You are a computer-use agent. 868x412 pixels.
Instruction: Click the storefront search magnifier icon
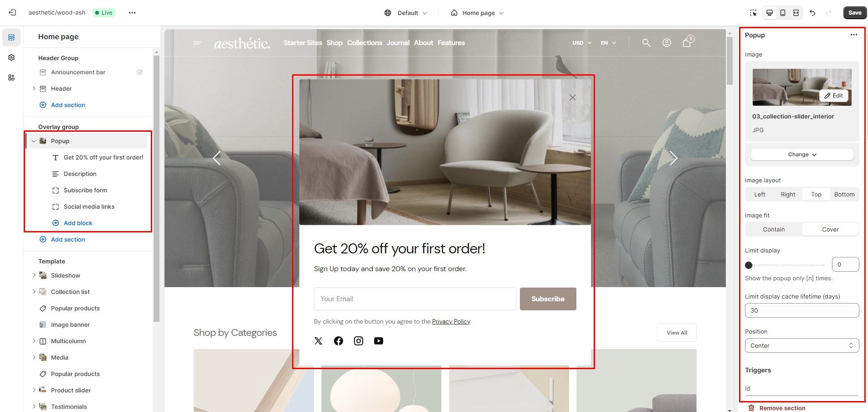coord(646,43)
